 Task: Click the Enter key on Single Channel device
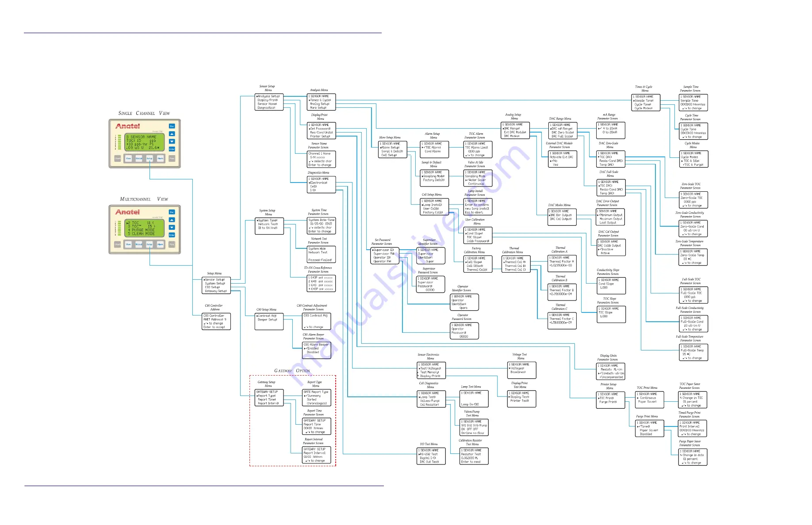click(172, 149)
